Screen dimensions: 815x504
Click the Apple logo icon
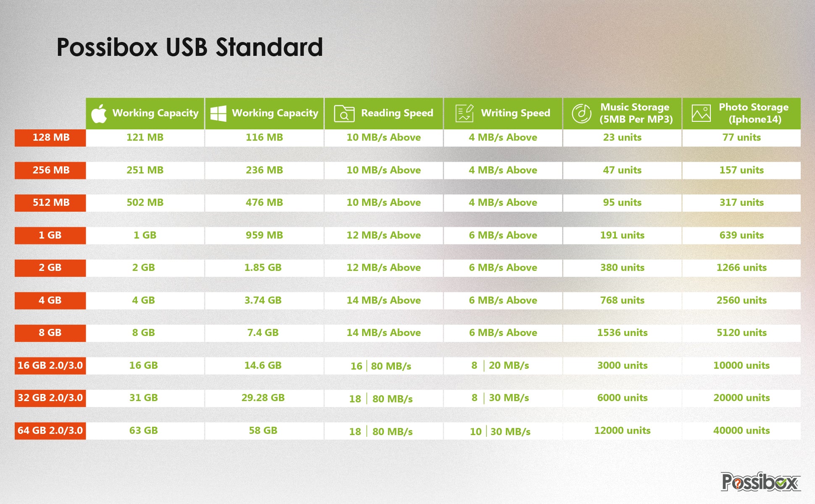pyautogui.click(x=99, y=113)
